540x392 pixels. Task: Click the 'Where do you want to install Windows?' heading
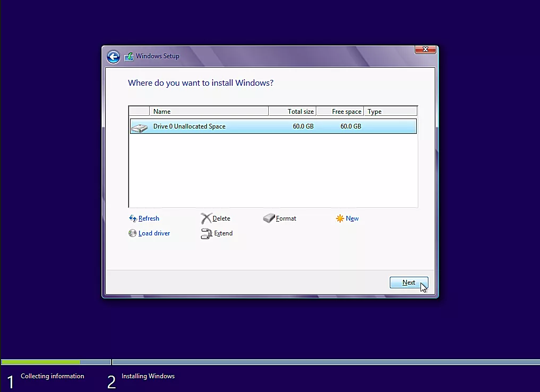[200, 83]
